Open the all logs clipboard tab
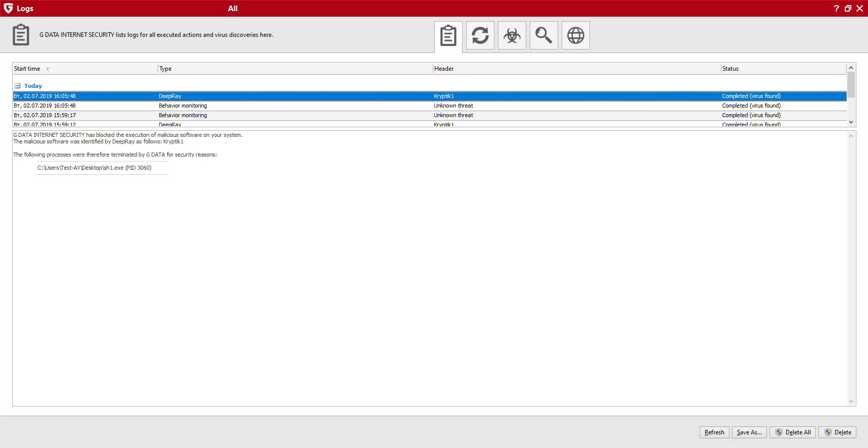 click(448, 36)
